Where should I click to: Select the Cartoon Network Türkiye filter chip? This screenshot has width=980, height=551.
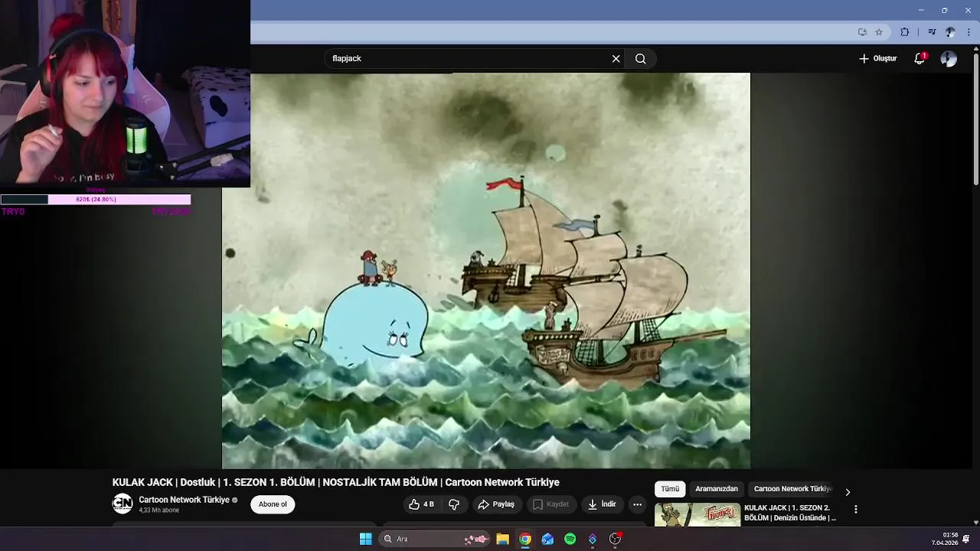point(792,489)
